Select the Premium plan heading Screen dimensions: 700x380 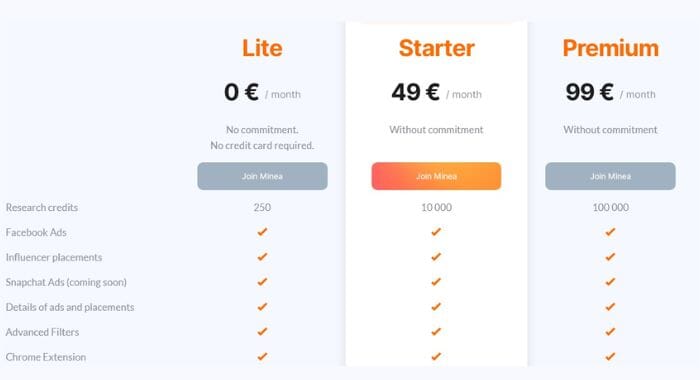point(610,48)
